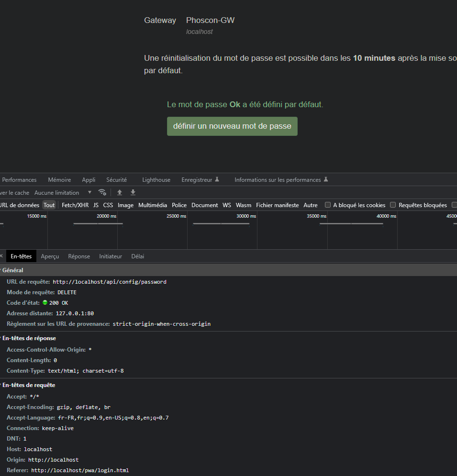This screenshot has width=457, height=476.
Task: Select the "Tout" request filter
Action: (x=49, y=205)
